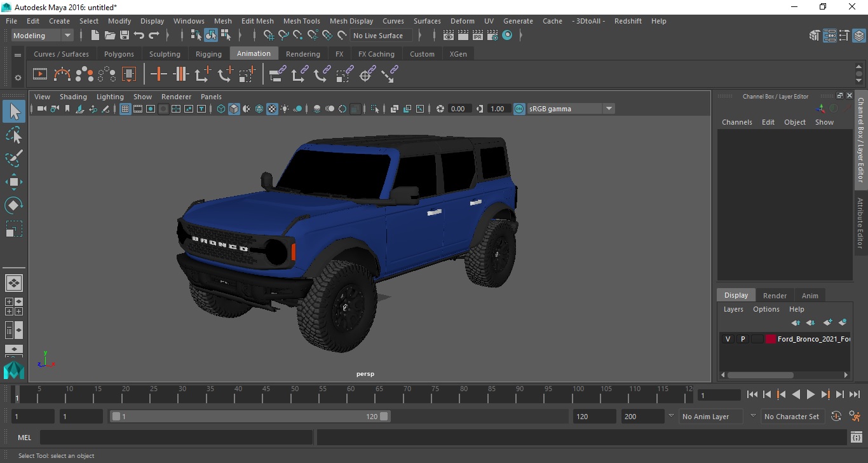
Task: Click the Play forwards button
Action: coord(810,394)
